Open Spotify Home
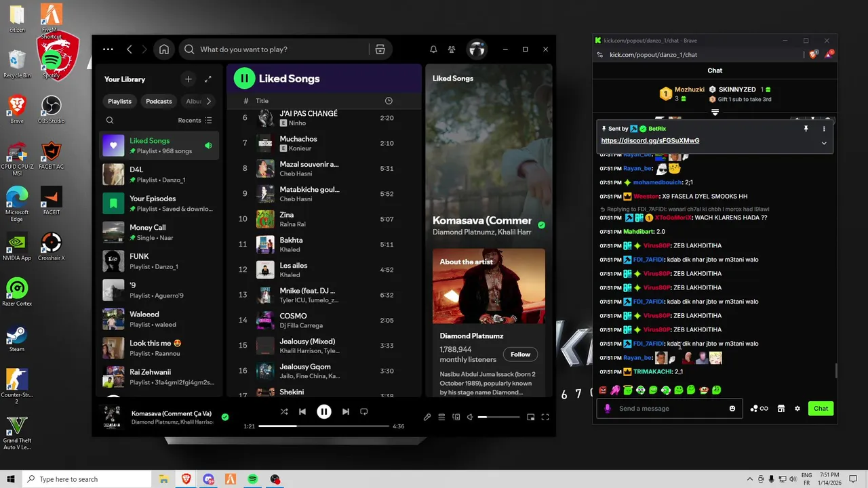The image size is (868, 488). coord(164,49)
